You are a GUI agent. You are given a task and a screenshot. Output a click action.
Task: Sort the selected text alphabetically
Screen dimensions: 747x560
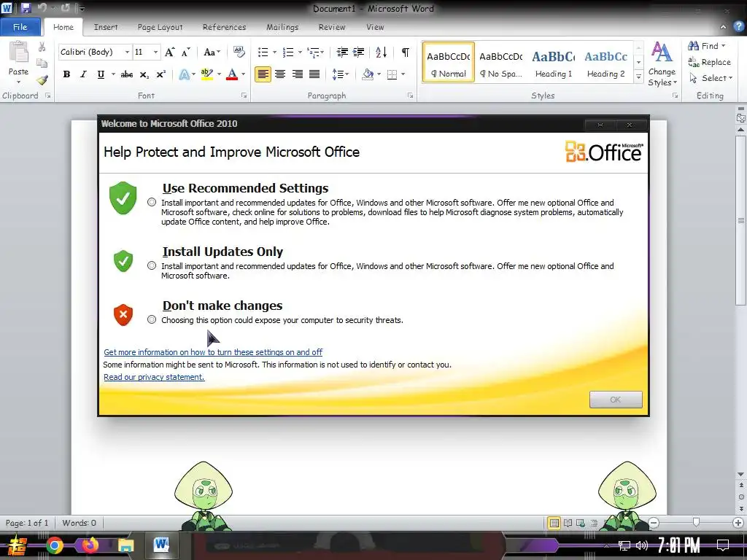(x=381, y=52)
